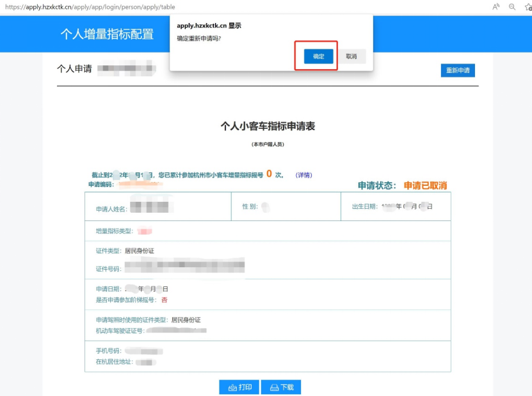Click the 手机号码 row value

tap(144, 351)
